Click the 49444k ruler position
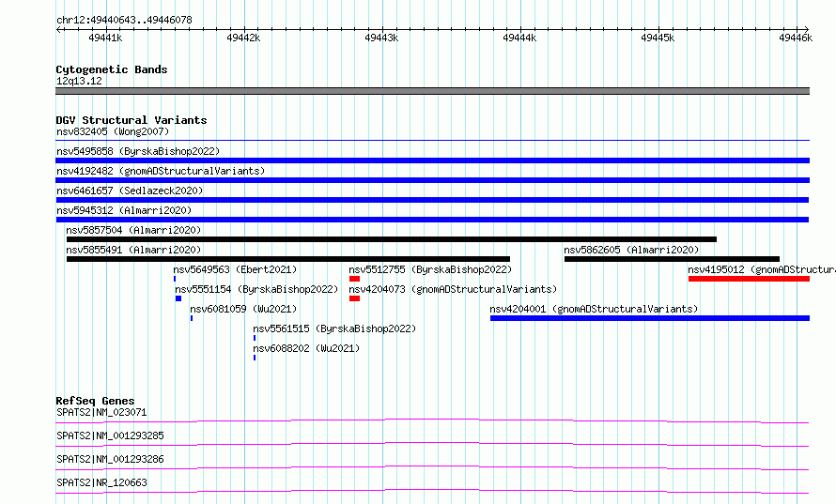Screen dimensions: 836x504 (519, 38)
